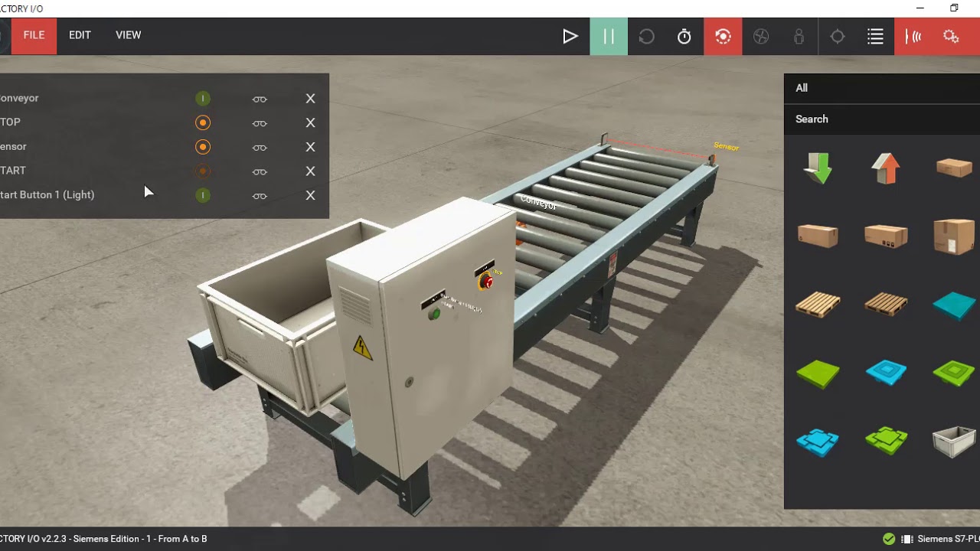Minimize the Factory I/O window
Screen dimensions: 980x551
click(920, 8)
